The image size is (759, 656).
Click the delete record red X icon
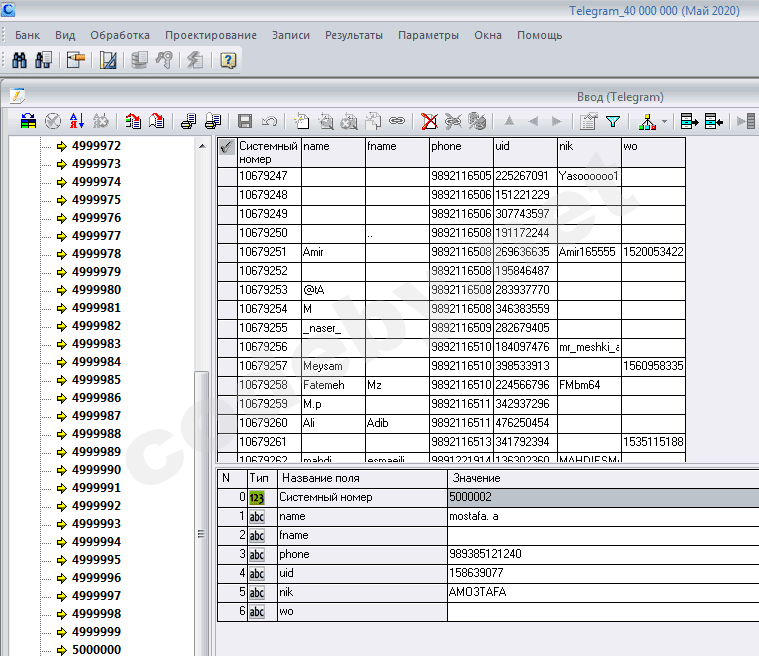[428, 121]
